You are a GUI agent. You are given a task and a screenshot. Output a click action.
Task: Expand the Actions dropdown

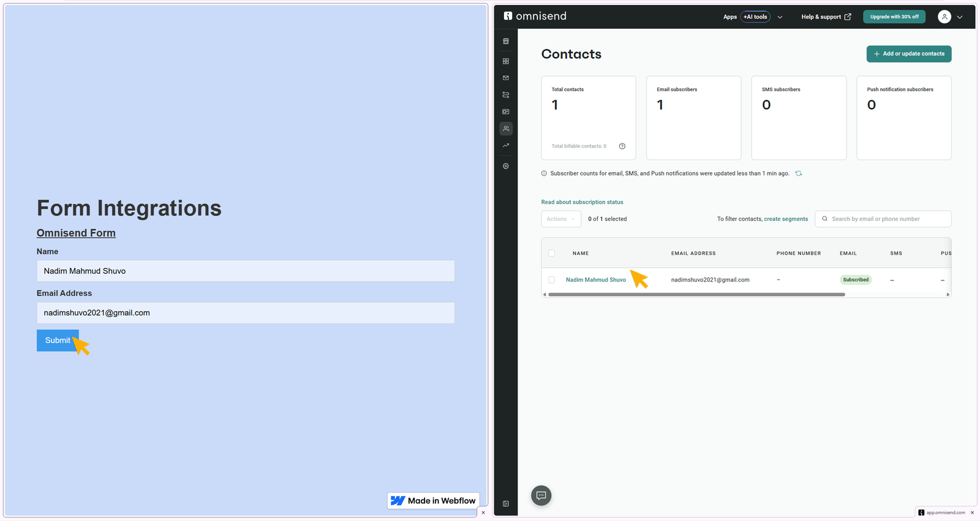click(x=561, y=219)
